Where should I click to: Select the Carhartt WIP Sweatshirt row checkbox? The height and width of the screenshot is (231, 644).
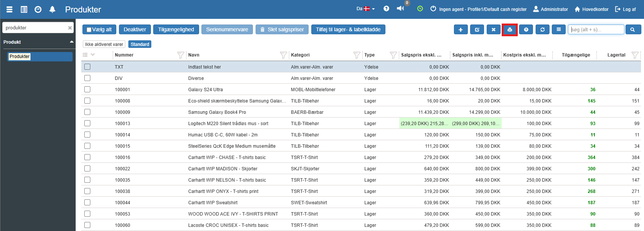(x=87, y=202)
